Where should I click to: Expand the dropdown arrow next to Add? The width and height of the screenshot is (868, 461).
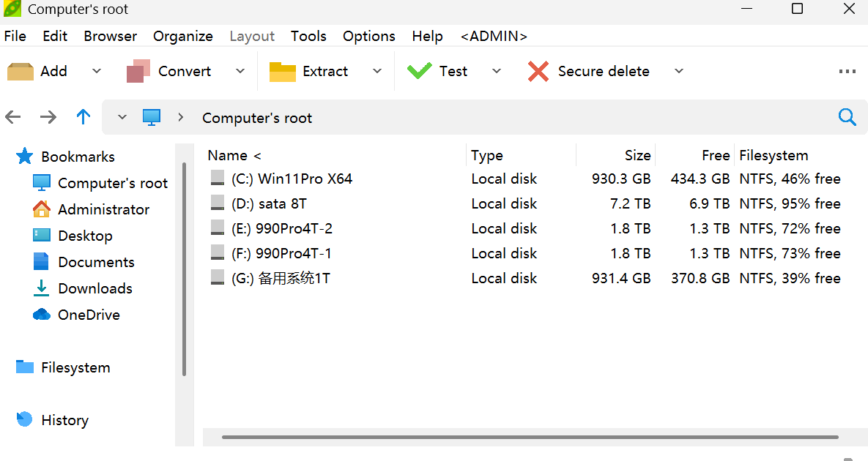(97, 71)
